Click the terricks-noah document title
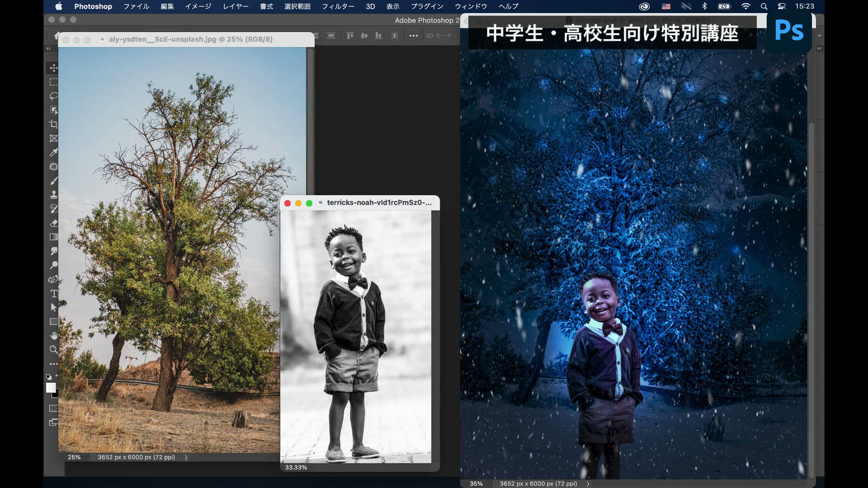Viewport: 868px width, 488px height. click(x=379, y=202)
